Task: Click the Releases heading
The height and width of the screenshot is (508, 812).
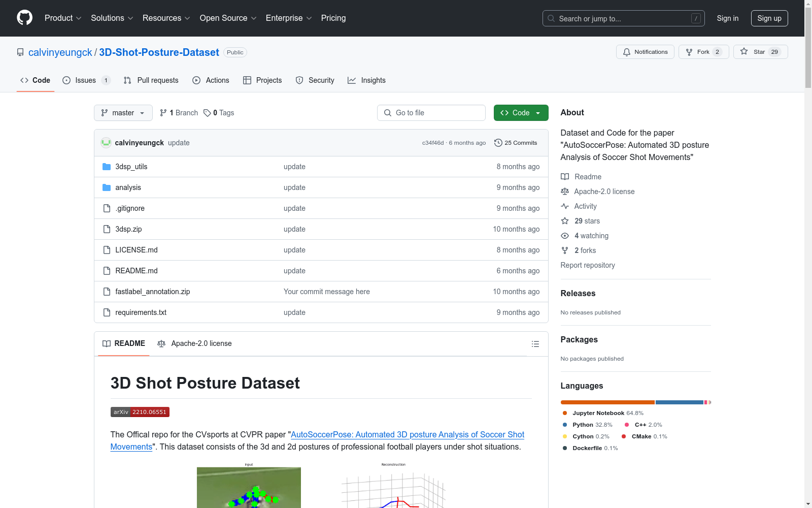Action: 578,293
